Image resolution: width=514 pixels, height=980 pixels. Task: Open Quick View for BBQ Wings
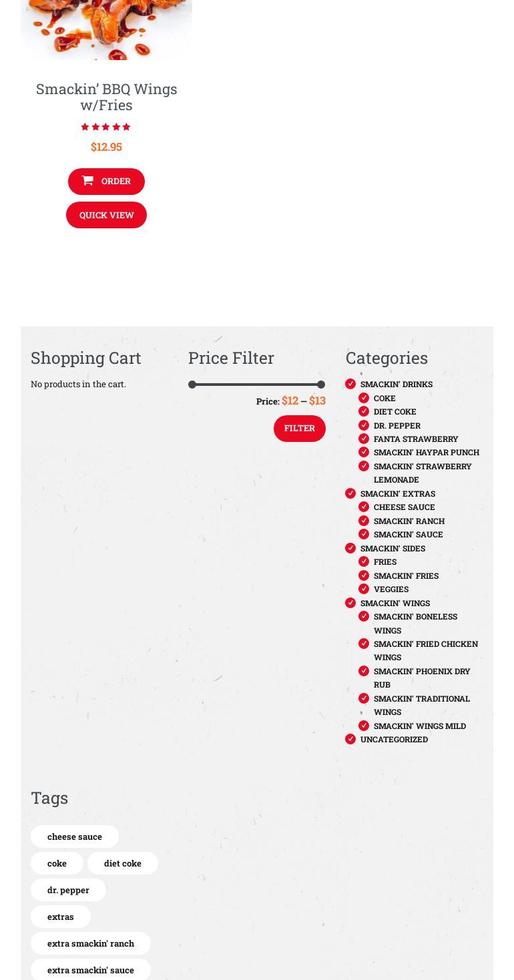point(106,215)
